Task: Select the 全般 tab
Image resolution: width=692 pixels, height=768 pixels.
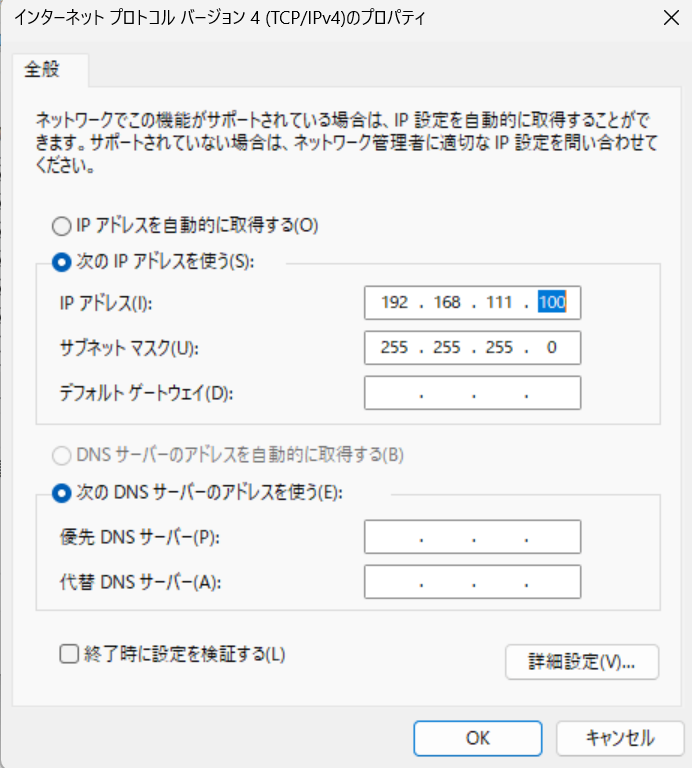Action: coord(42,69)
